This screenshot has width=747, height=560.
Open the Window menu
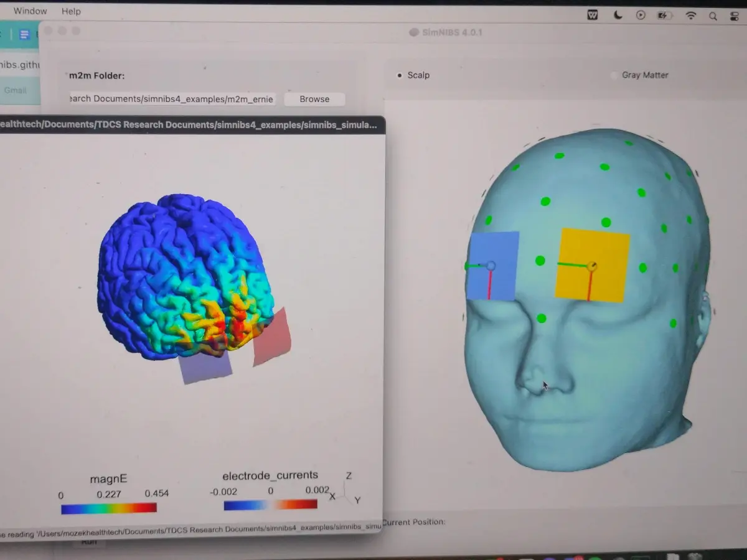(x=30, y=11)
